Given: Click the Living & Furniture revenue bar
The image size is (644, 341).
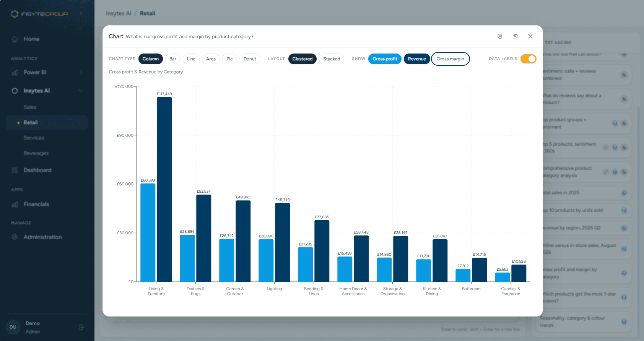Looking at the screenshot, I should click(x=164, y=190).
